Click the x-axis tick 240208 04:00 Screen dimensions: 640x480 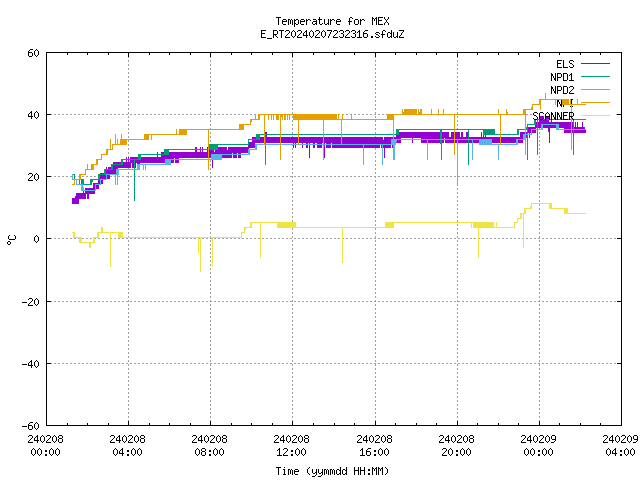[x=128, y=446]
